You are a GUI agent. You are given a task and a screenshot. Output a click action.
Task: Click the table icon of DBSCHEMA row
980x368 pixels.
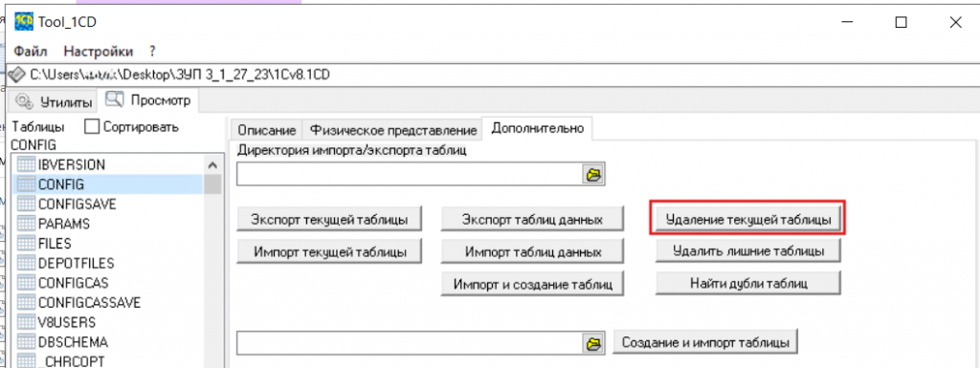click(x=26, y=342)
